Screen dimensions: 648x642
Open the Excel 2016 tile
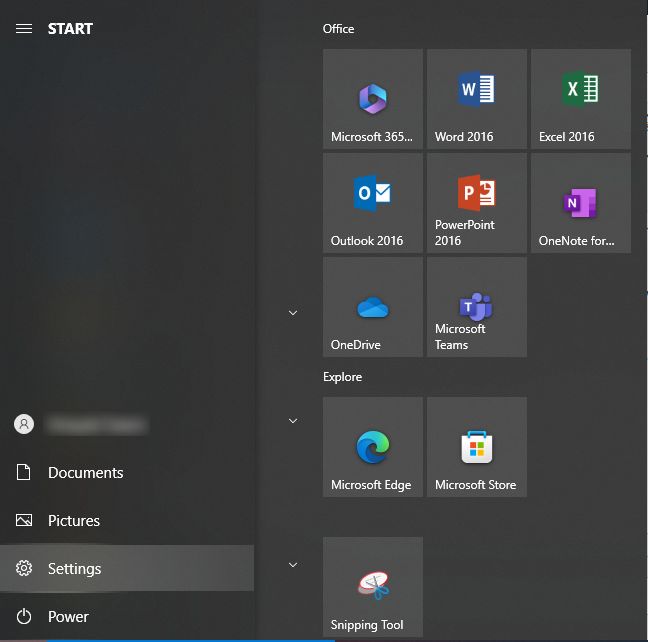tap(580, 99)
